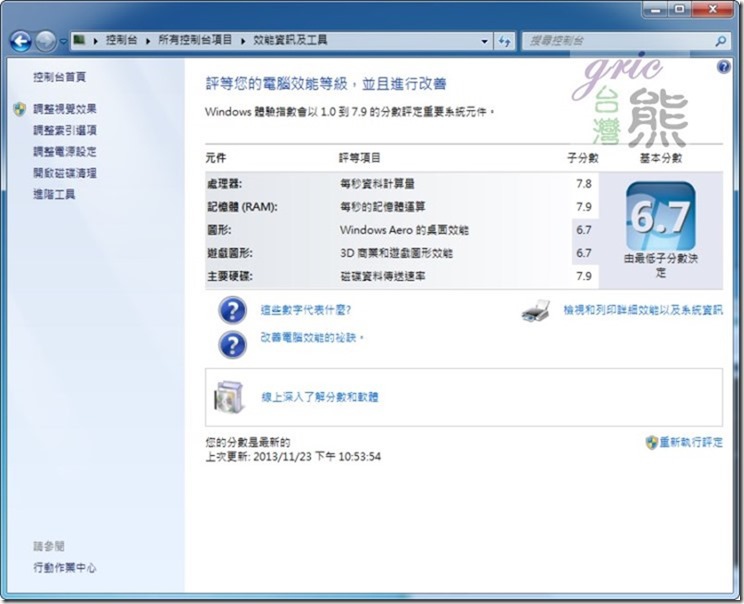The image size is (744, 604).
Task: Select the 控制台 breadcrumb
Action: click(121, 40)
